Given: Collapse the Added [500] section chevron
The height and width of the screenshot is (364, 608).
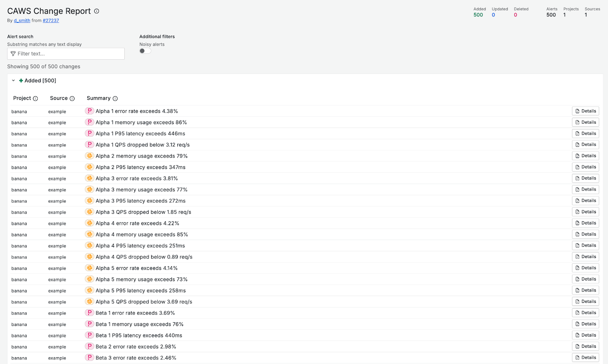Looking at the screenshot, I should point(13,81).
